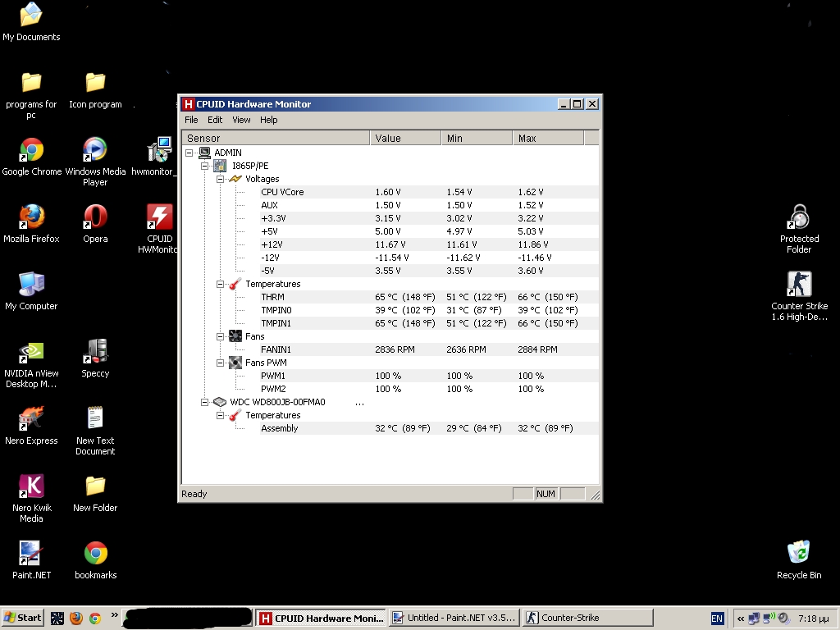Select the Assembly temperature row
The image size is (840, 630).
[x=429, y=428]
